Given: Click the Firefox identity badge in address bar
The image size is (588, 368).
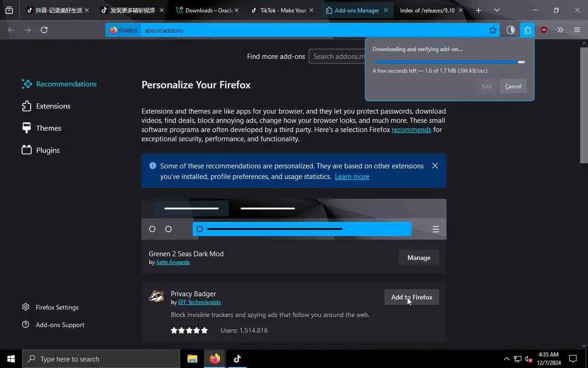Looking at the screenshot, I should pos(124,30).
